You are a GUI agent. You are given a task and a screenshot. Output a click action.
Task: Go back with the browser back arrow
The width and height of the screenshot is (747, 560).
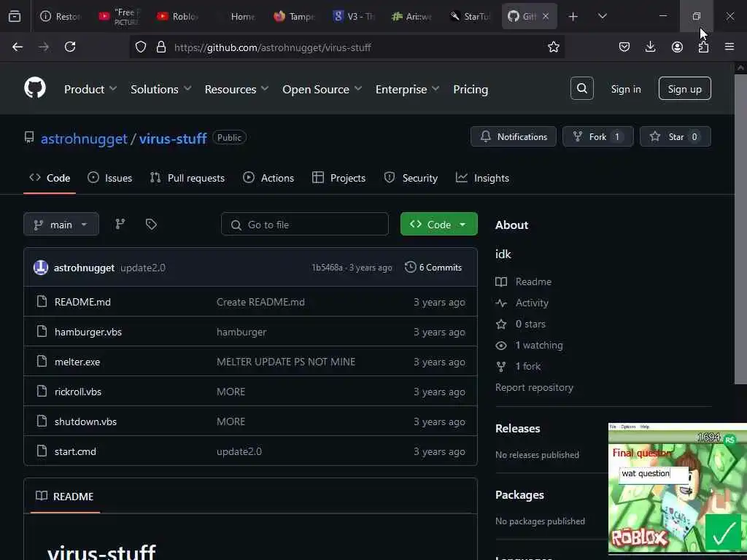click(18, 47)
